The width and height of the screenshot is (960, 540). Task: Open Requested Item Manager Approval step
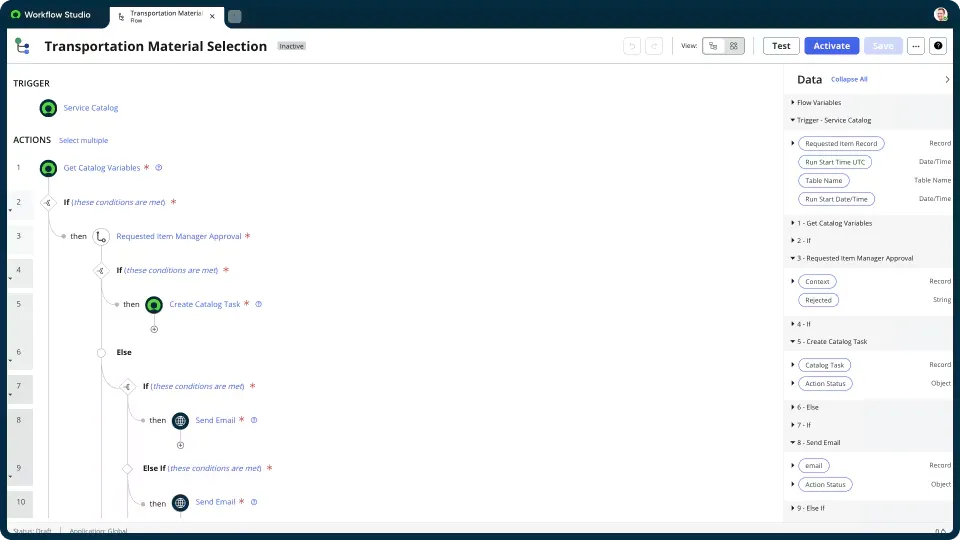click(179, 236)
